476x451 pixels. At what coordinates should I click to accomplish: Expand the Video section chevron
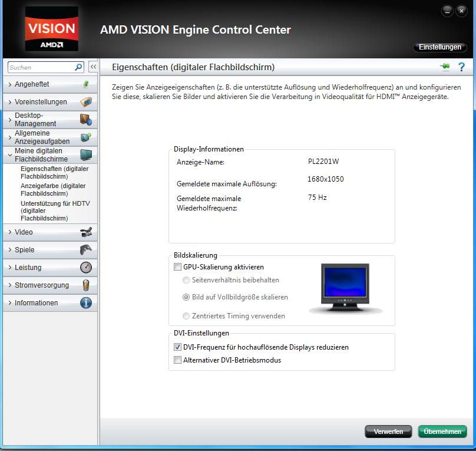[x=9, y=232]
